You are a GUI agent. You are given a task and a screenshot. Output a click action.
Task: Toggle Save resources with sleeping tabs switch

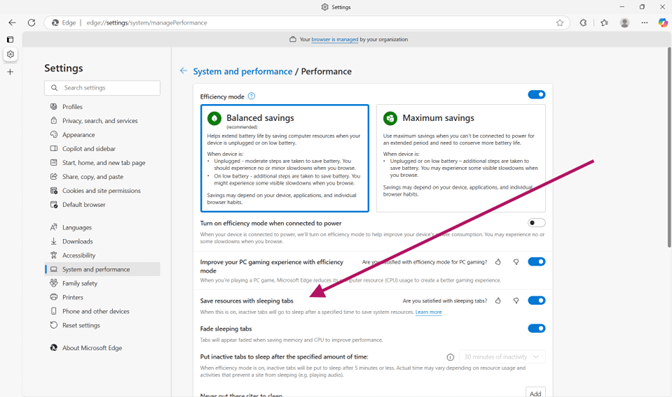point(537,301)
